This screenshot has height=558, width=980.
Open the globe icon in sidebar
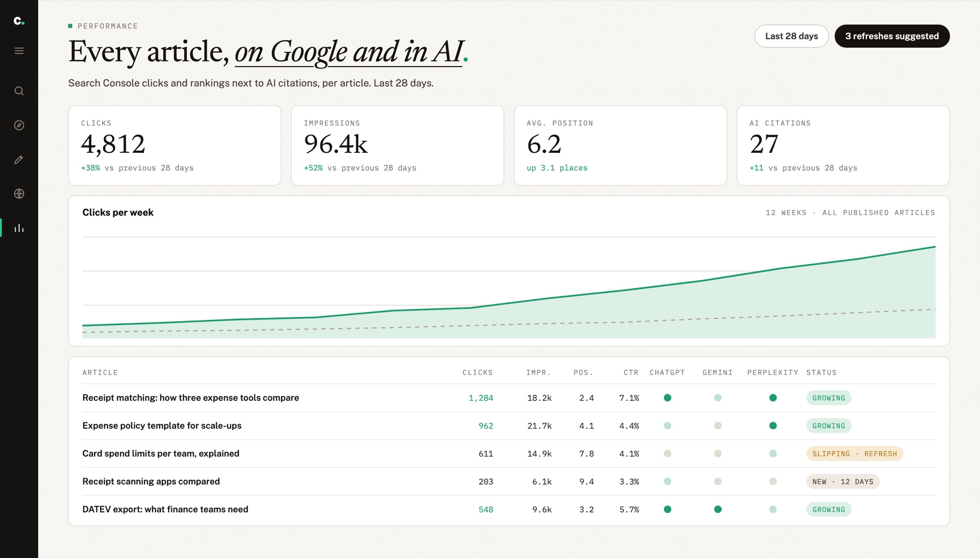pos(19,194)
